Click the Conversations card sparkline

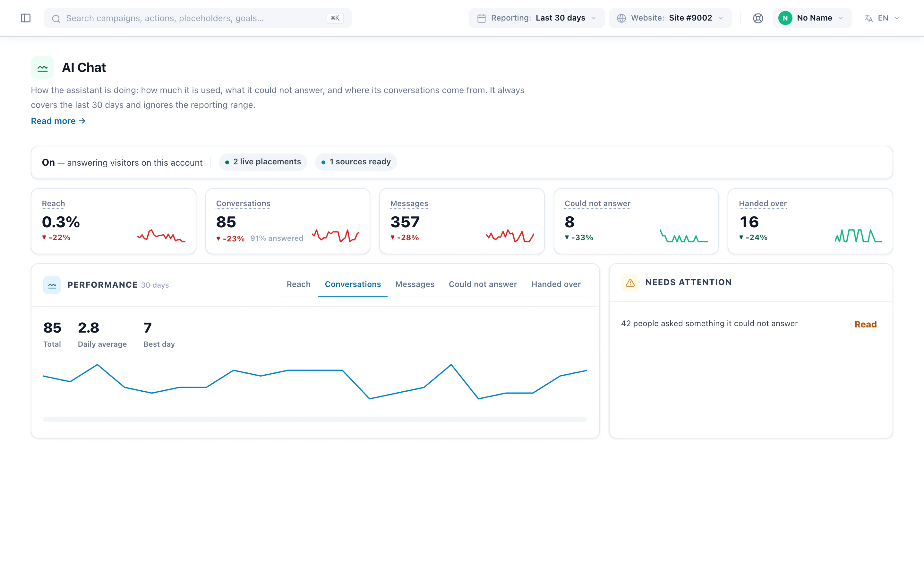tap(336, 236)
